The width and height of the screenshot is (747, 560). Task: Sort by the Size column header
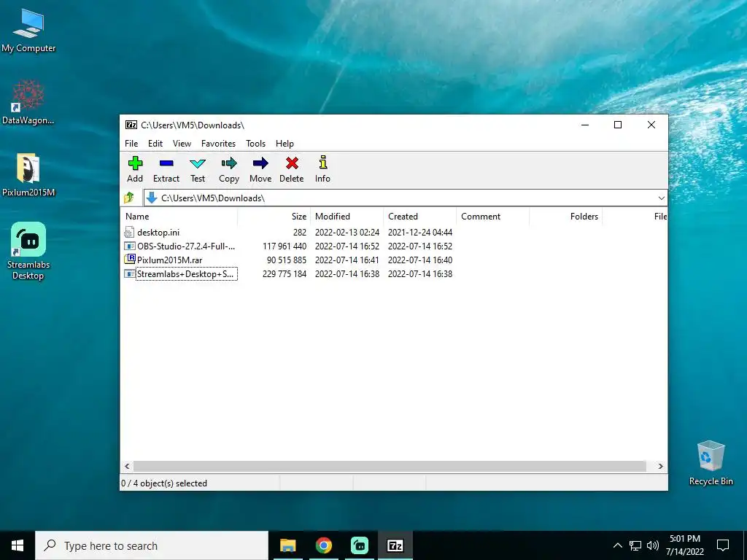pyautogui.click(x=274, y=216)
